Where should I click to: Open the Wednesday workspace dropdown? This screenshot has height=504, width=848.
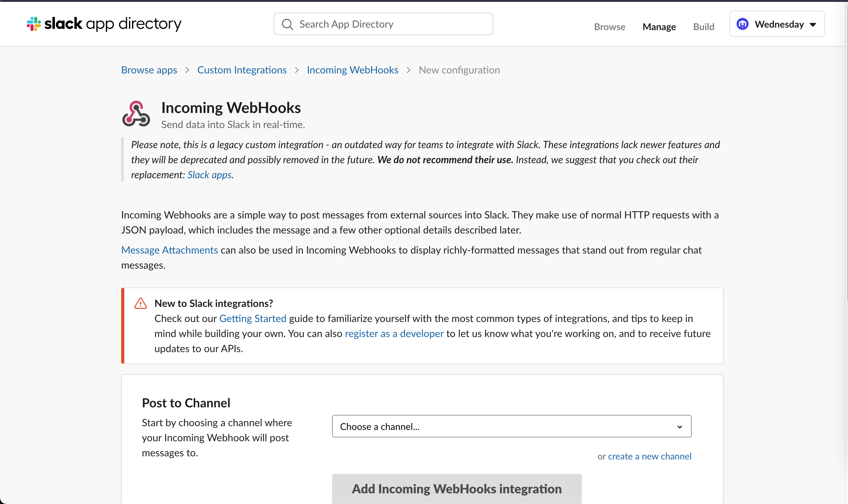click(x=777, y=24)
